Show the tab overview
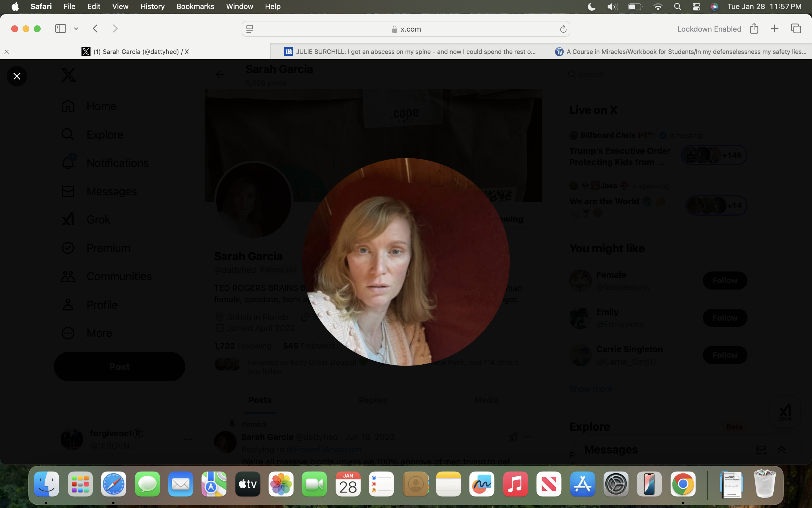Image resolution: width=812 pixels, height=508 pixels. pyautogui.click(x=796, y=29)
